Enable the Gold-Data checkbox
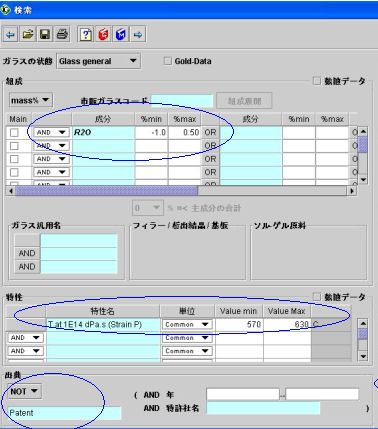Image resolution: width=378 pixels, height=429 pixels. 167,61
